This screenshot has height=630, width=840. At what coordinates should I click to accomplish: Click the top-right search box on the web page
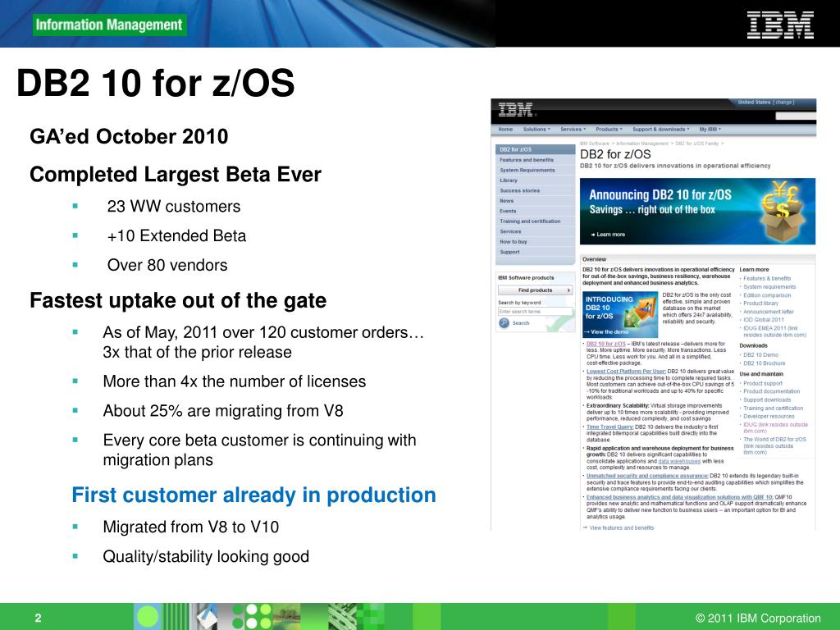796,116
